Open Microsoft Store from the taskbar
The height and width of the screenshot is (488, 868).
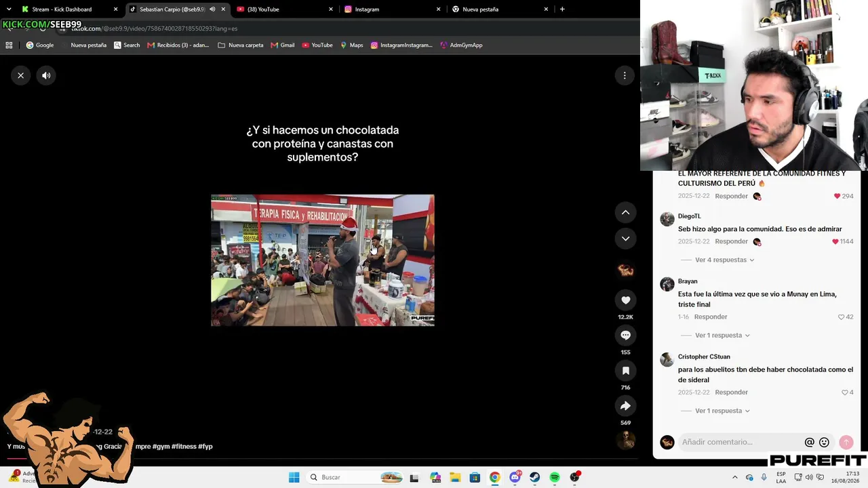[x=475, y=477]
